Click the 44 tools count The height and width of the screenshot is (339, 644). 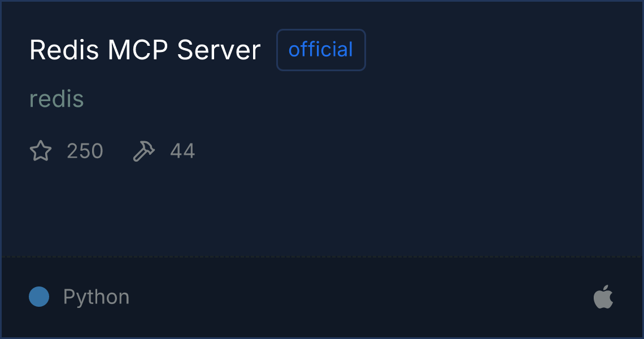tap(183, 151)
